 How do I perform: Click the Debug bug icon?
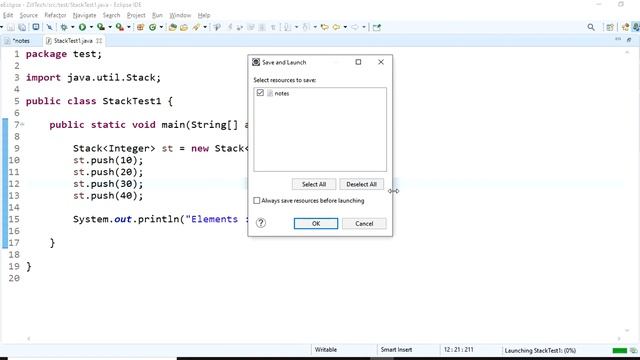(64, 27)
